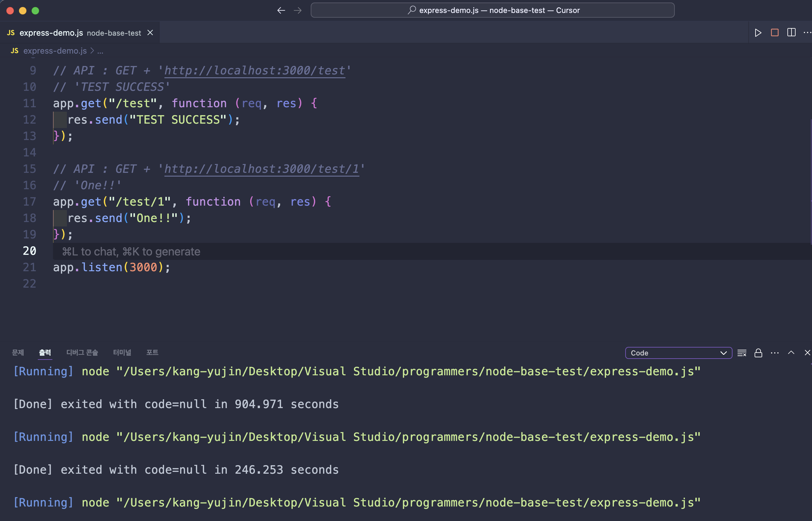
Task: Open the 문제 problems tab
Action: click(x=18, y=353)
